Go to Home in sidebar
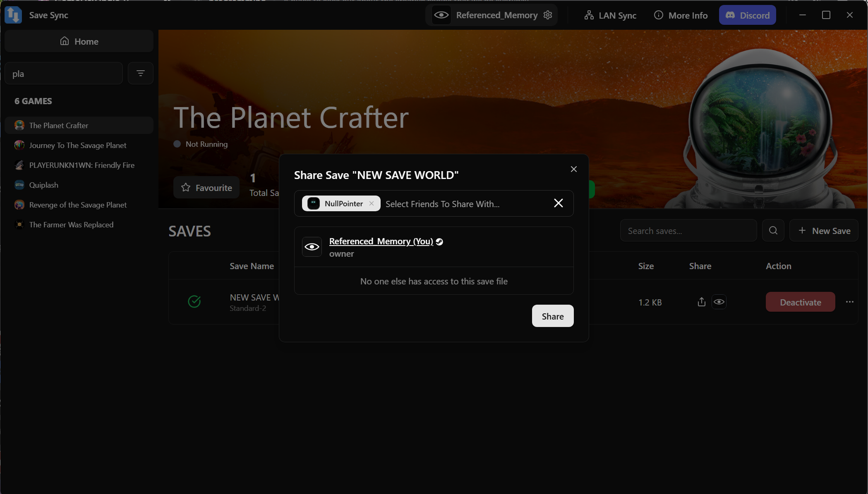This screenshot has height=494, width=868. pos(79,41)
